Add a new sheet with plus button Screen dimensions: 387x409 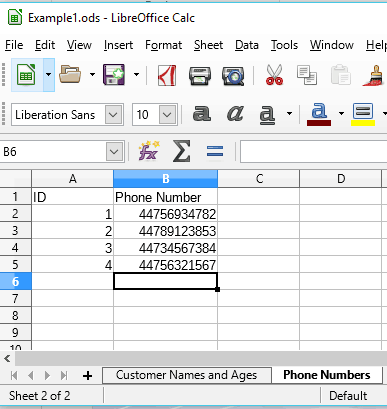(x=87, y=376)
